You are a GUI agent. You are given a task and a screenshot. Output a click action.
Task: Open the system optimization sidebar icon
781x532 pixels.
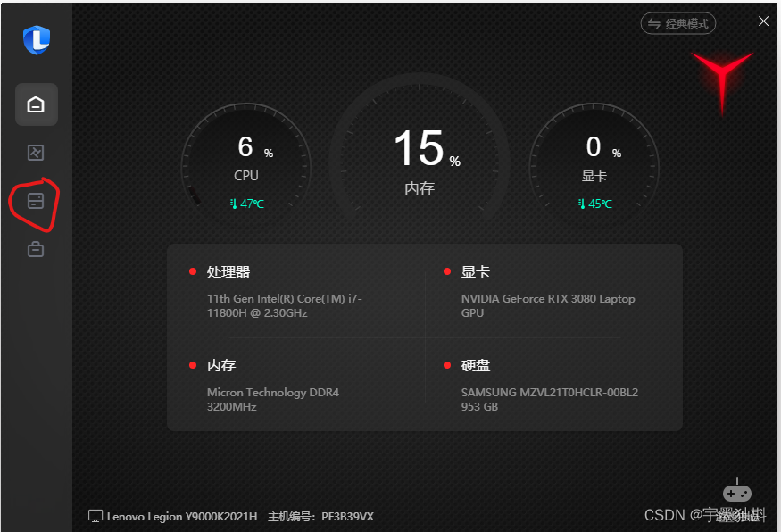coord(36,153)
